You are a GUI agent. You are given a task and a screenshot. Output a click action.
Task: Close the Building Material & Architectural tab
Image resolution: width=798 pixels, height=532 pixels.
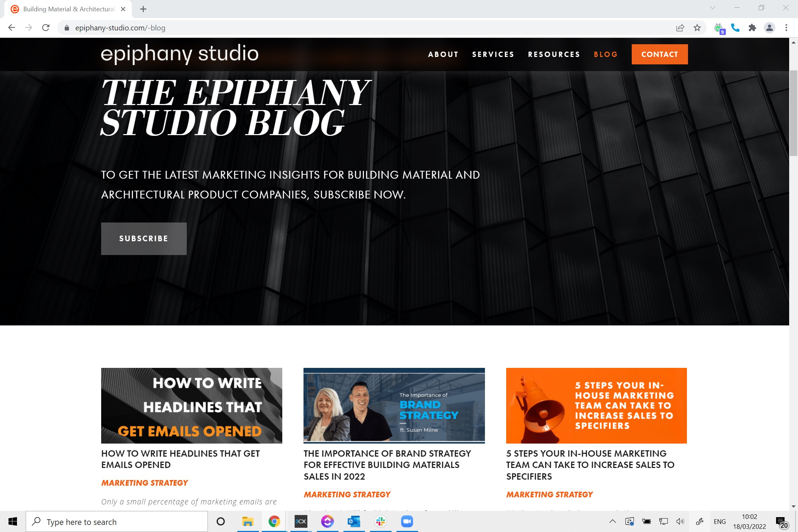[123, 9]
